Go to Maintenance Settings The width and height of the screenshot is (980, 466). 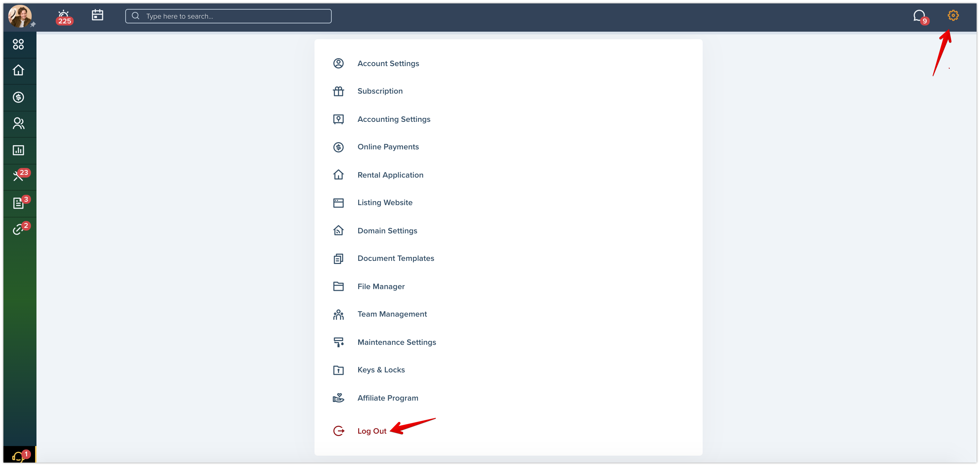click(x=397, y=342)
